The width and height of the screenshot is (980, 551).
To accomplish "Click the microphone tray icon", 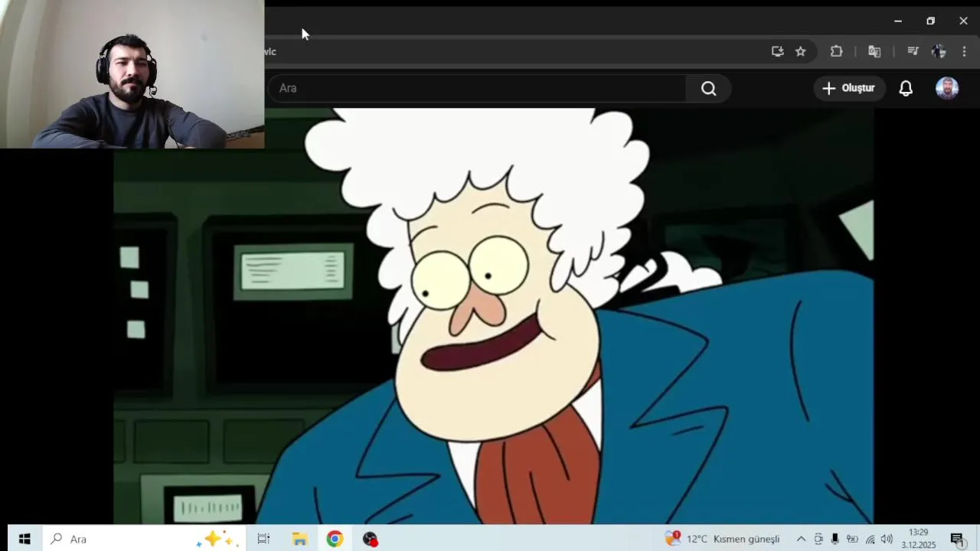I will [x=835, y=539].
